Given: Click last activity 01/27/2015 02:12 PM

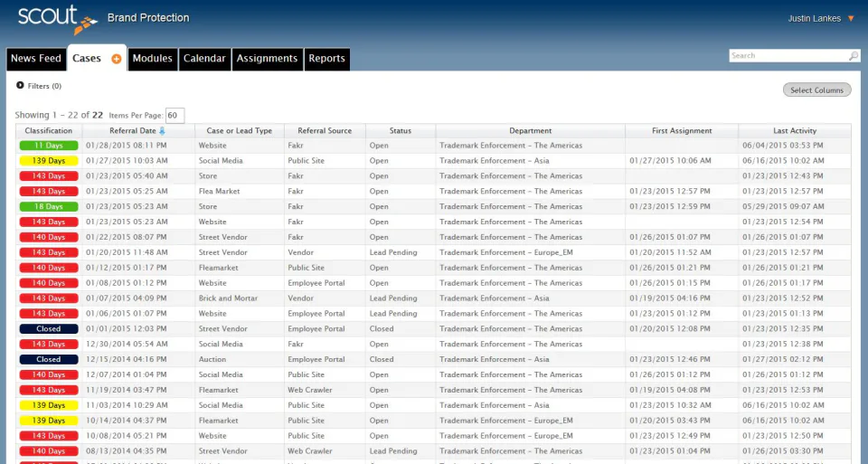Looking at the screenshot, I should pos(783,359).
